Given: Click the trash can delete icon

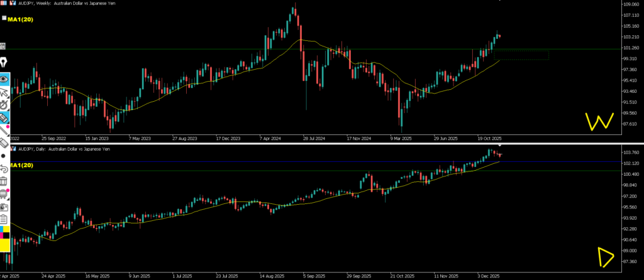Looking at the screenshot, I should click(4, 181).
